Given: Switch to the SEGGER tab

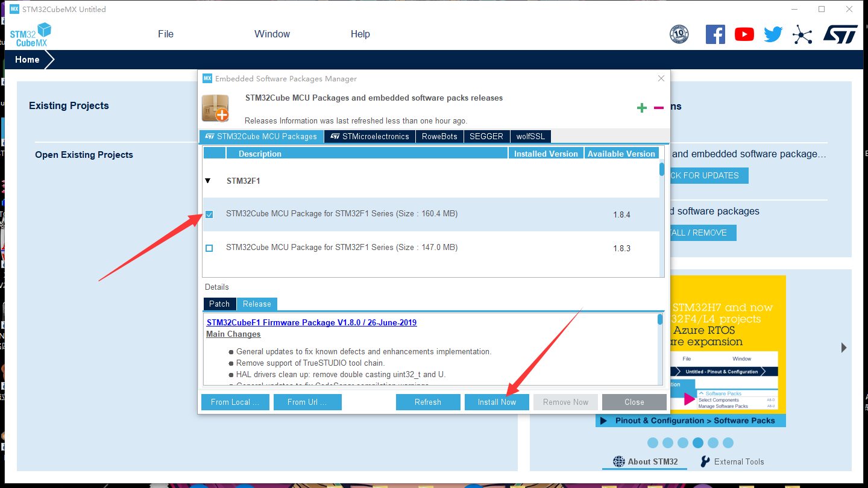Looking at the screenshot, I should point(486,136).
